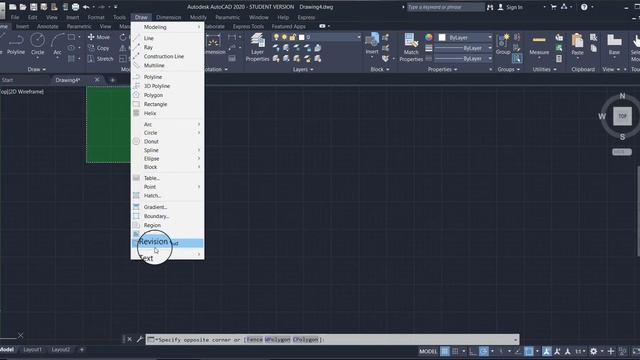The width and height of the screenshot is (640, 360).
Task: Click the command line input area
Action: pyautogui.click(x=332, y=339)
